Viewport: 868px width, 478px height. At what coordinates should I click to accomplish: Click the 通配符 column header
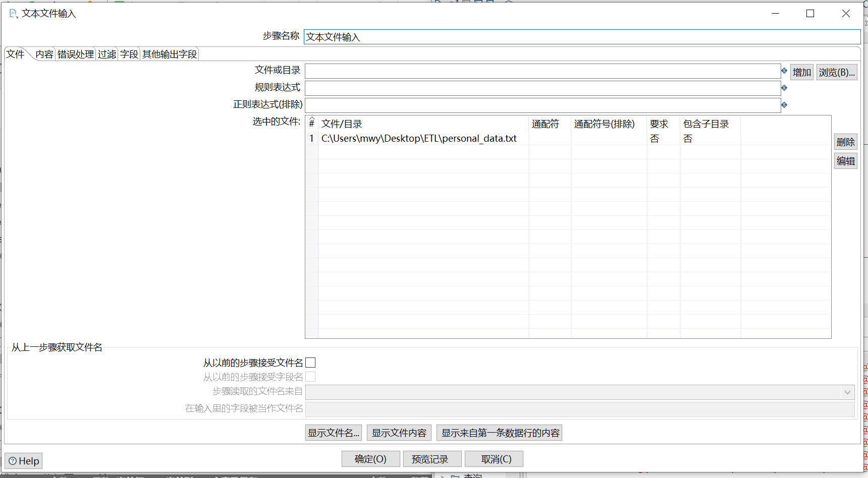pyautogui.click(x=550, y=124)
